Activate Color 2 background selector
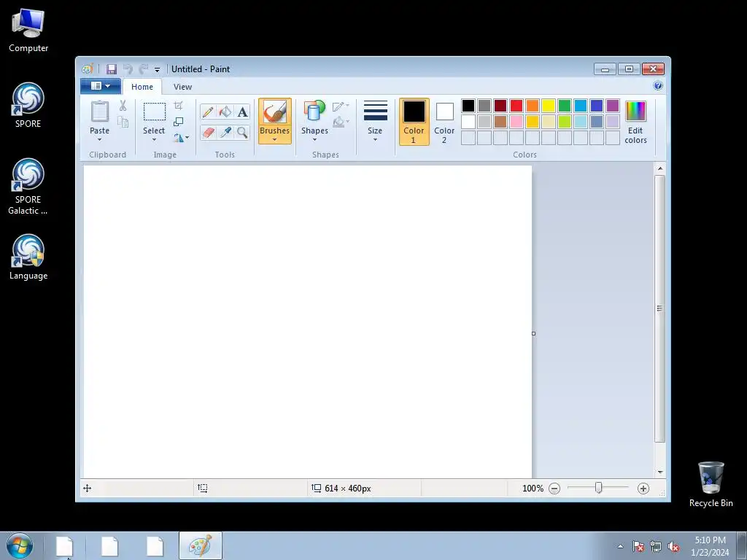This screenshot has height=560, width=747. pyautogui.click(x=444, y=122)
